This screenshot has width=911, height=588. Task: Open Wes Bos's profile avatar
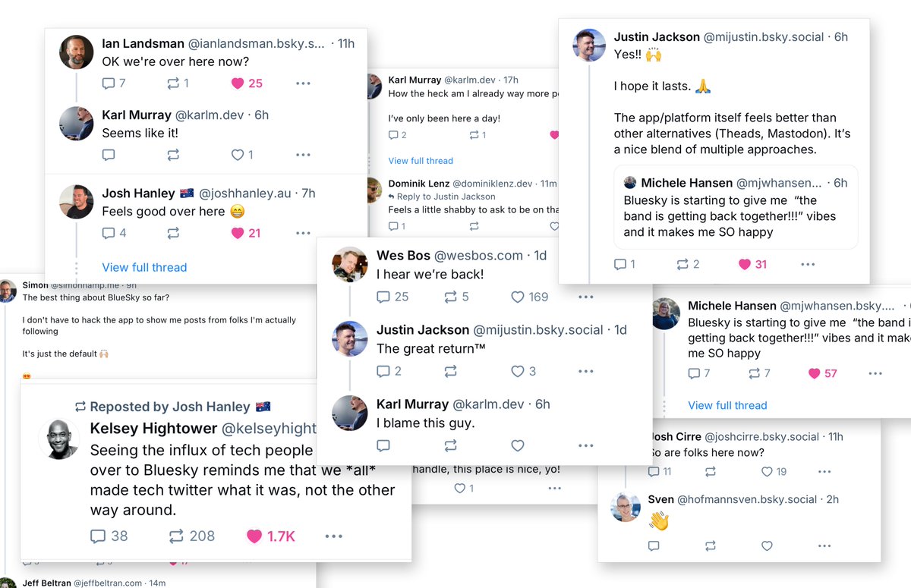point(350,265)
